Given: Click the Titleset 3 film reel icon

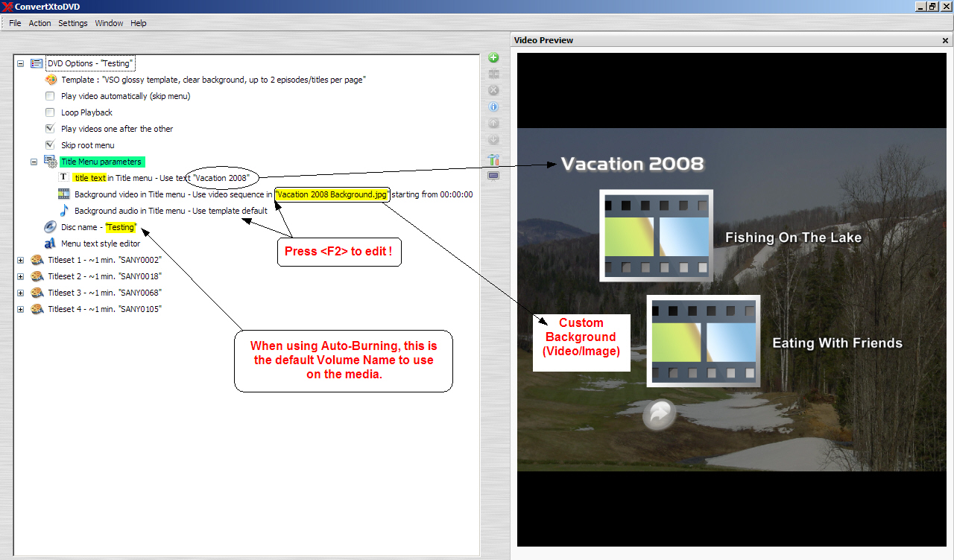Looking at the screenshot, I should 37,293.
